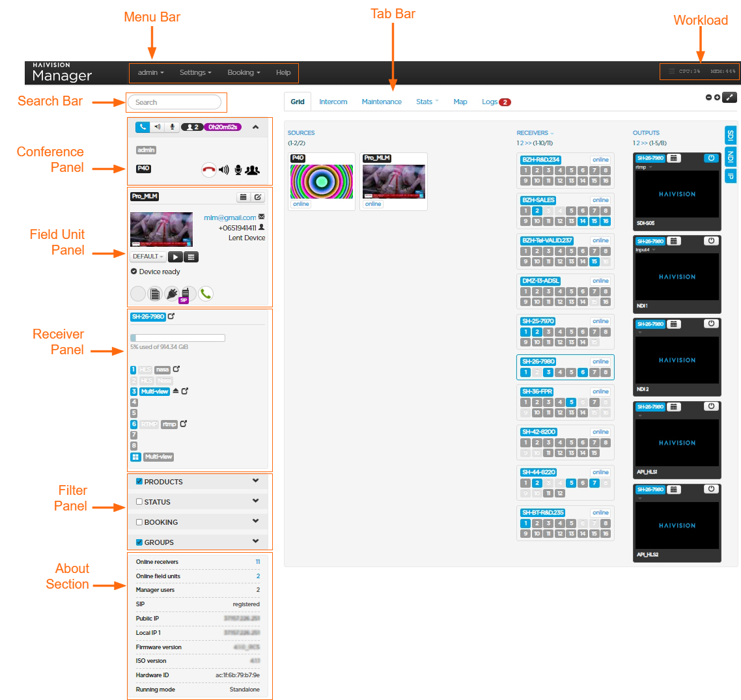Click the eject icon beside Multi-view input 3
Viewport: 741px width, 700px height.
(176, 391)
